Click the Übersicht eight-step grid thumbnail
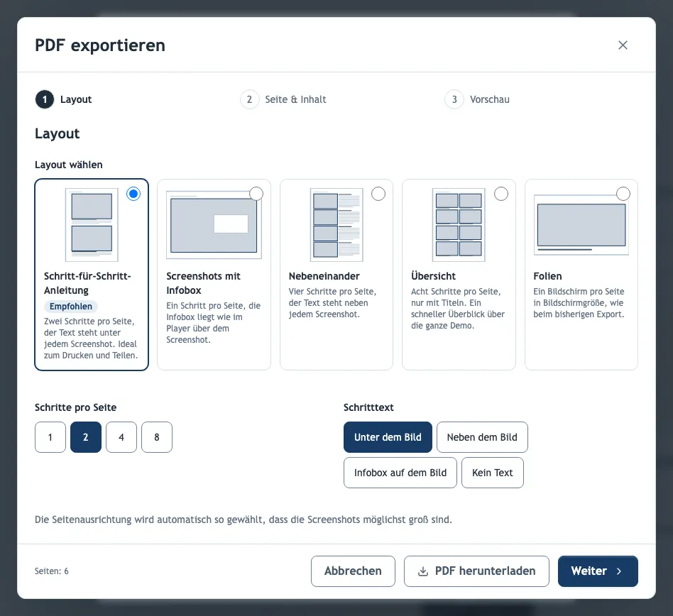 click(x=459, y=225)
